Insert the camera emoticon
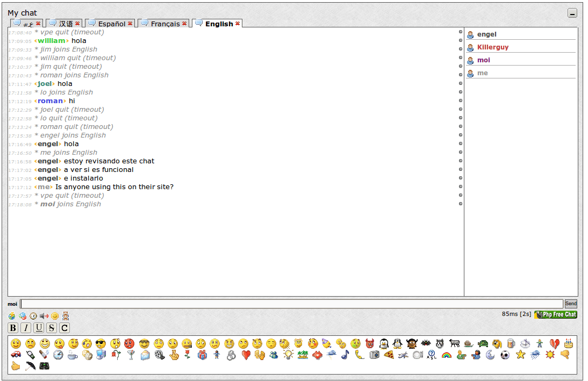The image size is (588, 381). (374, 355)
